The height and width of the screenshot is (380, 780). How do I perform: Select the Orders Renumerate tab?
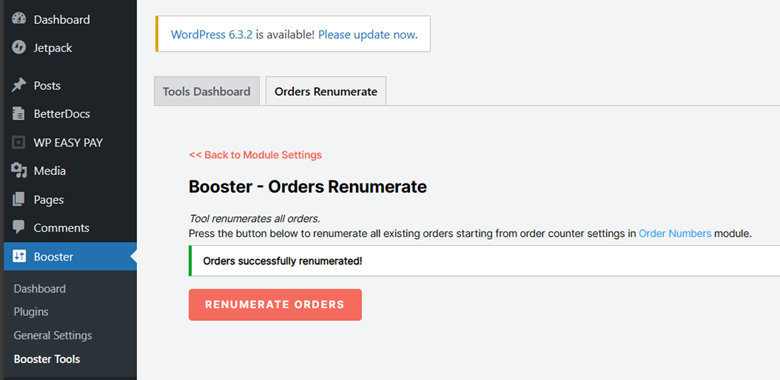(326, 91)
